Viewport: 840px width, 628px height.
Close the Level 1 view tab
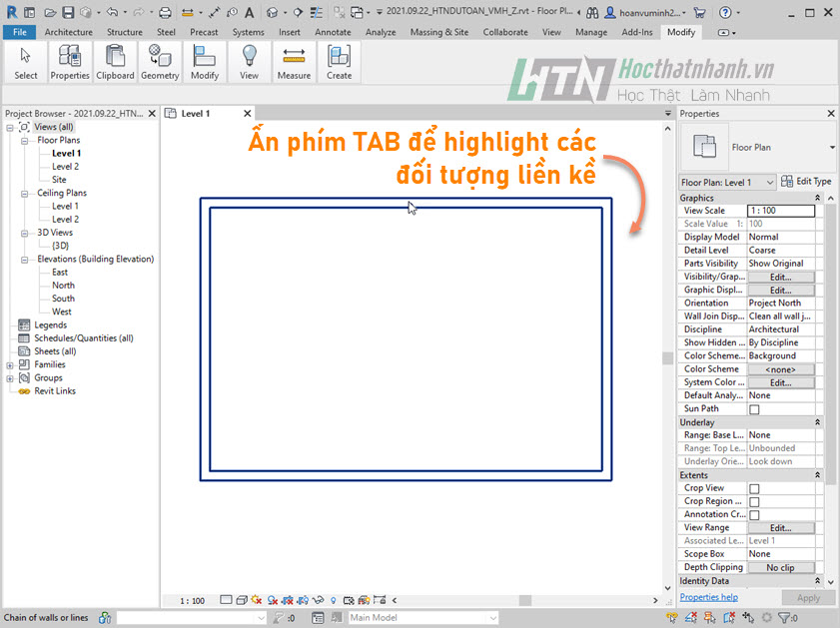coord(247,114)
